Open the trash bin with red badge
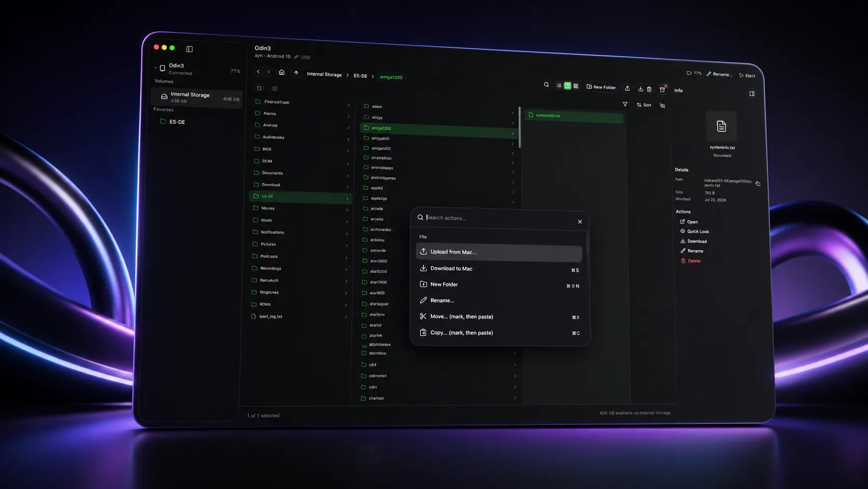The height and width of the screenshot is (489, 868). pos(662,89)
